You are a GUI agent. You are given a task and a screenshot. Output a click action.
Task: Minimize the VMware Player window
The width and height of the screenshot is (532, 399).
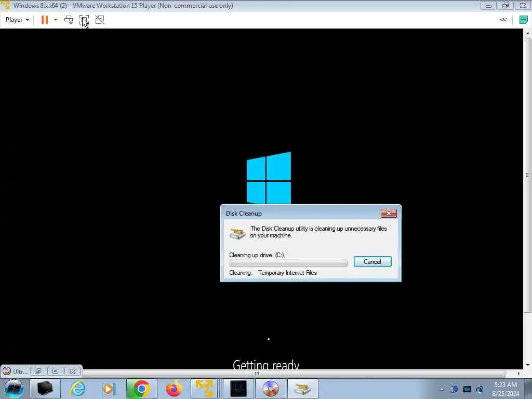(488, 5)
